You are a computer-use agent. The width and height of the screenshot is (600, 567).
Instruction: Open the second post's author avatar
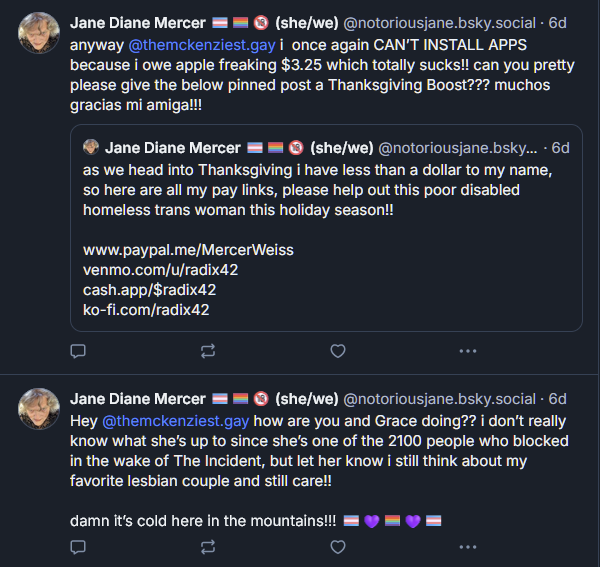coord(40,408)
